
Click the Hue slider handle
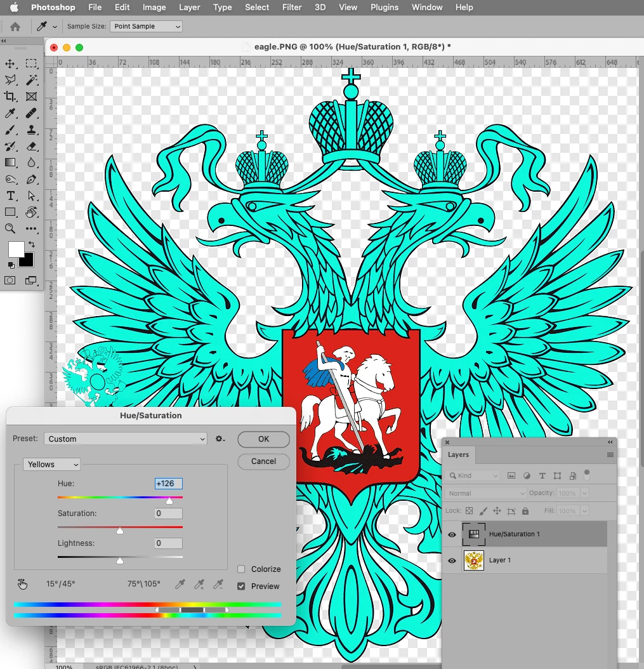click(x=169, y=501)
